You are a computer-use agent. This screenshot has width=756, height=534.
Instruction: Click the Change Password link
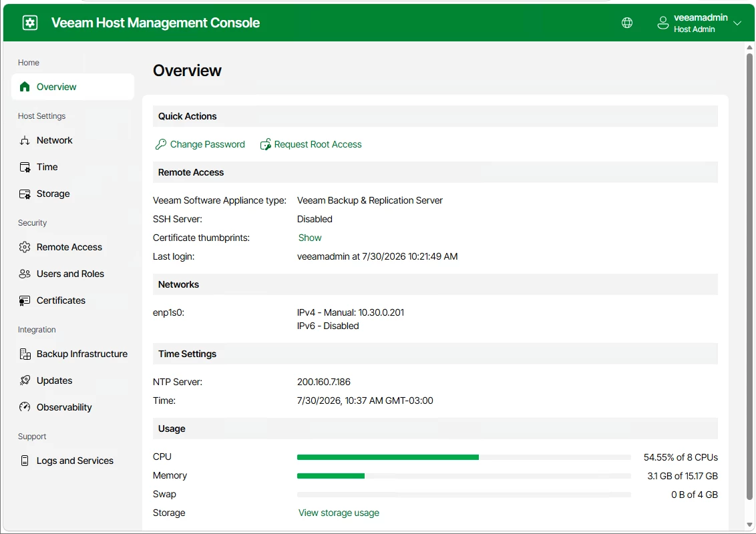tap(207, 144)
